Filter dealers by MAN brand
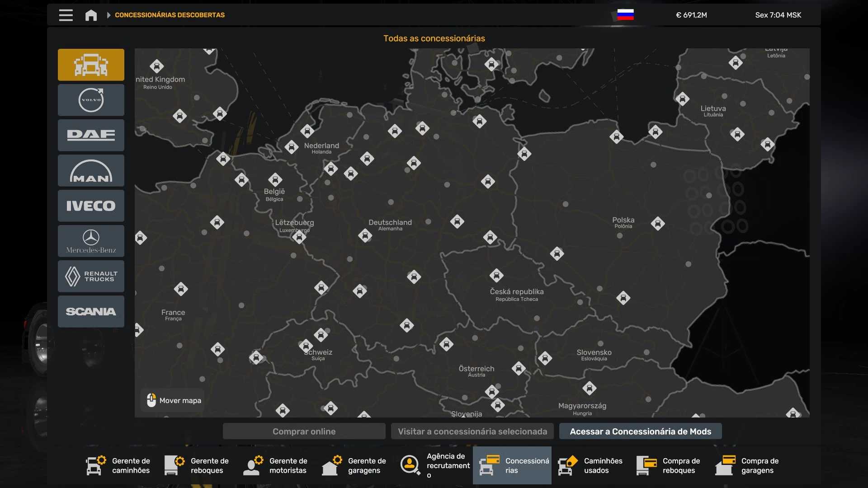This screenshot has width=868, height=488. 91,170
